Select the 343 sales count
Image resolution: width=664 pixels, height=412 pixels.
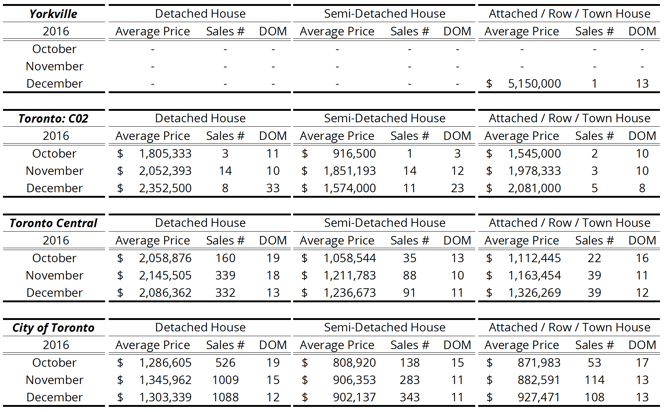point(409,397)
